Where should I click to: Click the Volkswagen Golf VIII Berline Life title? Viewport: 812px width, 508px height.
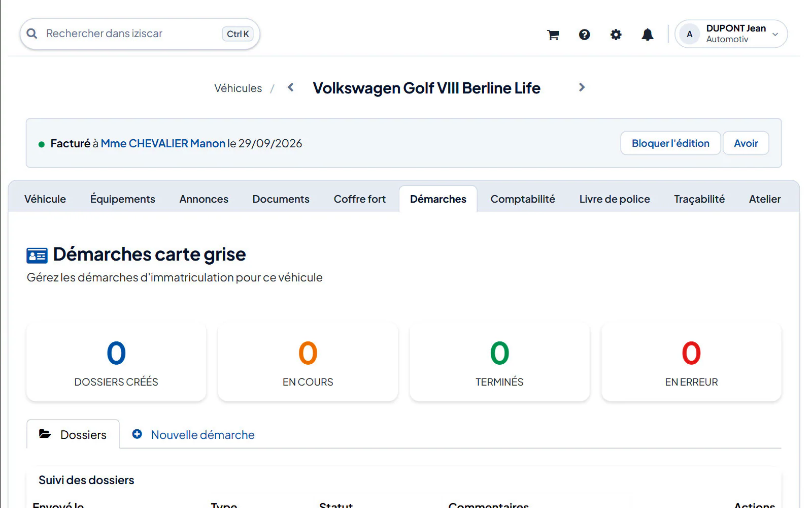pos(426,88)
